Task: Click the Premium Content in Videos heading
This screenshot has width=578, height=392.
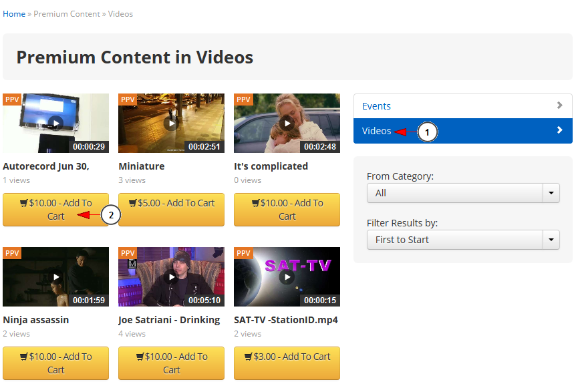Action: coord(135,57)
